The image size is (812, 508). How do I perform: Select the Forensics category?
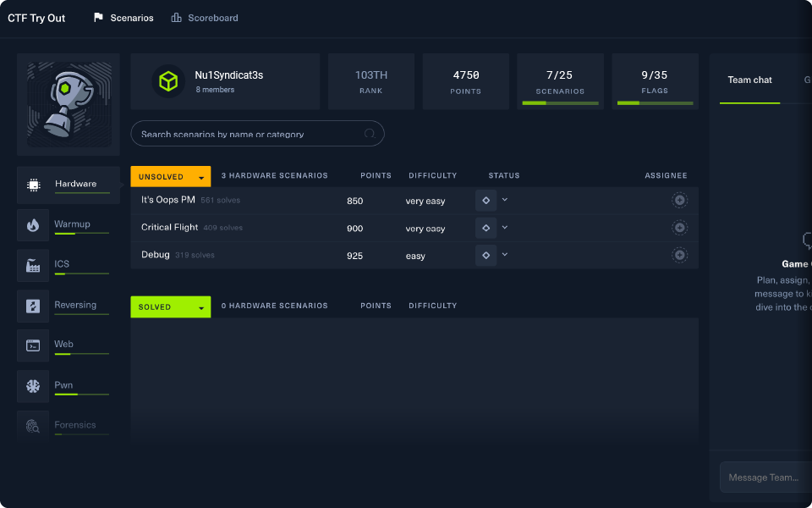(x=63, y=426)
